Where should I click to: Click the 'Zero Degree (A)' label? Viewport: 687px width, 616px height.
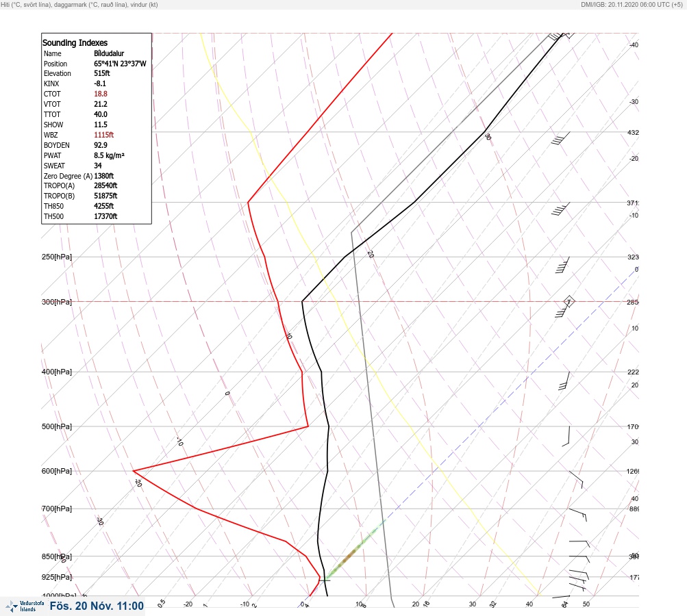pos(68,176)
